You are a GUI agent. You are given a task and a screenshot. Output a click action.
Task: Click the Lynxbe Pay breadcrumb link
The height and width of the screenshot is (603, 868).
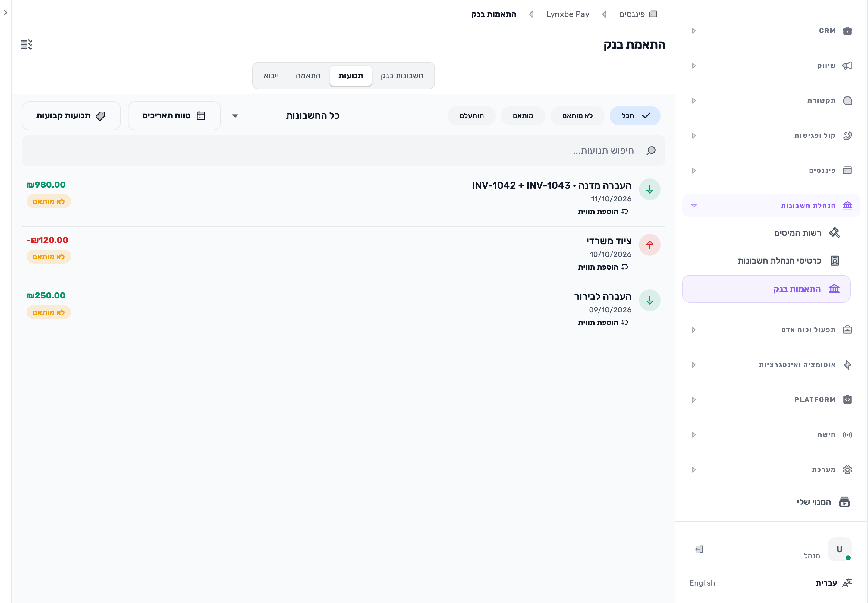point(568,14)
